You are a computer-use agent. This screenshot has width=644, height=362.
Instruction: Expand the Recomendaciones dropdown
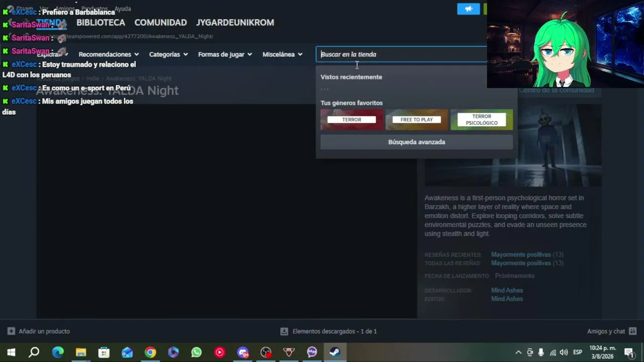pos(109,54)
